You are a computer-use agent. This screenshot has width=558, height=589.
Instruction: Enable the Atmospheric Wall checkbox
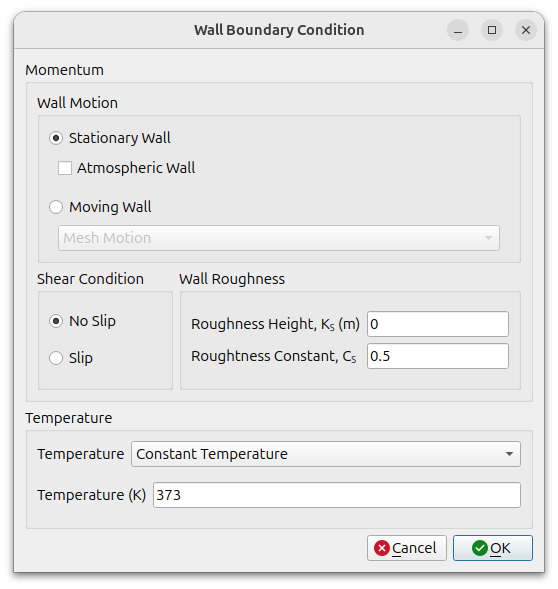pos(65,168)
